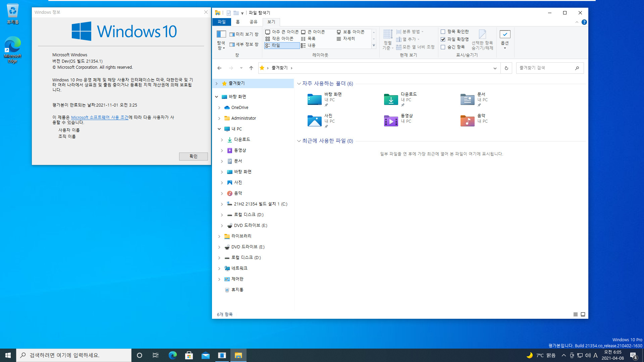644x362 pixels.
Task: Toggle the 세부 정보 창 details pane
Action: (x=244, y=44)
